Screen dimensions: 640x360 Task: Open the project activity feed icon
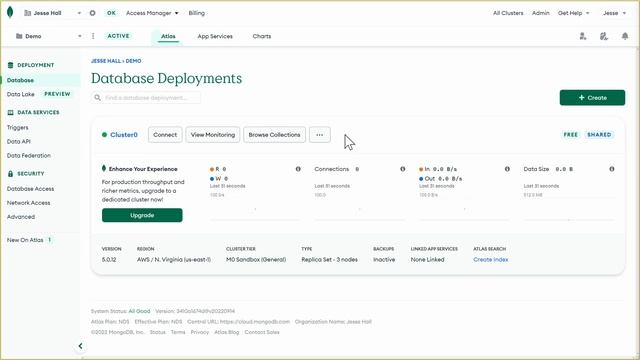(x=604, y=36)
